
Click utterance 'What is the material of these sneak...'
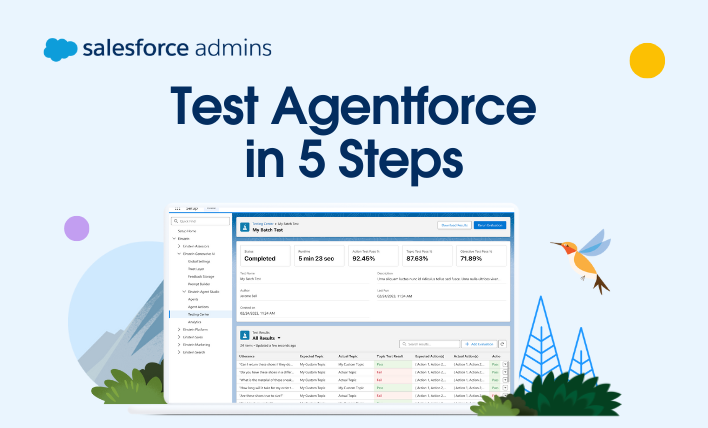pyautogui.click(x=266, y=380)
